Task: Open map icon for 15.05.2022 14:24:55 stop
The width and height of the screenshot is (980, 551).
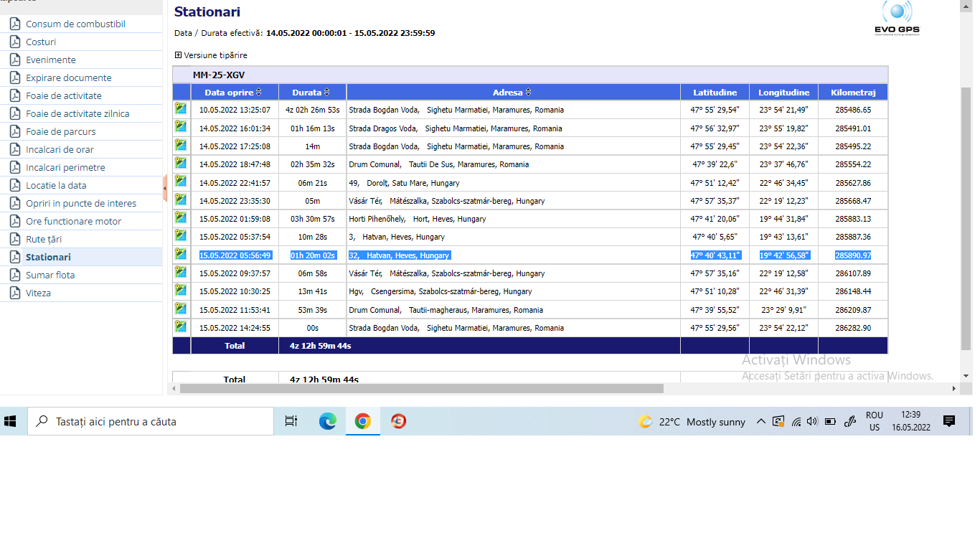Action: pyautogui.click(x=180, y=326)
